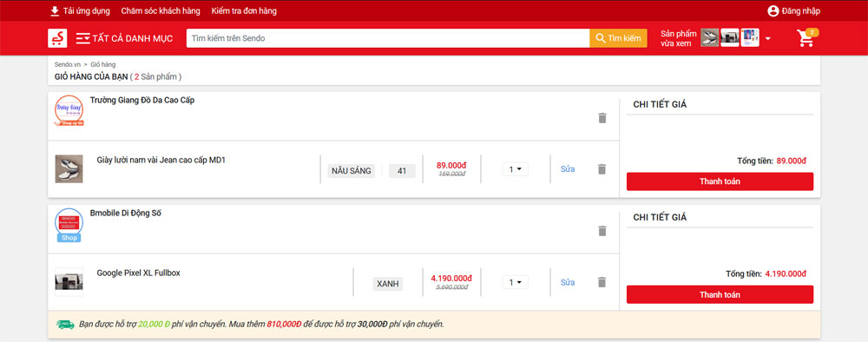Click the shoe product thumbnail in cart

tap(69, 168)
